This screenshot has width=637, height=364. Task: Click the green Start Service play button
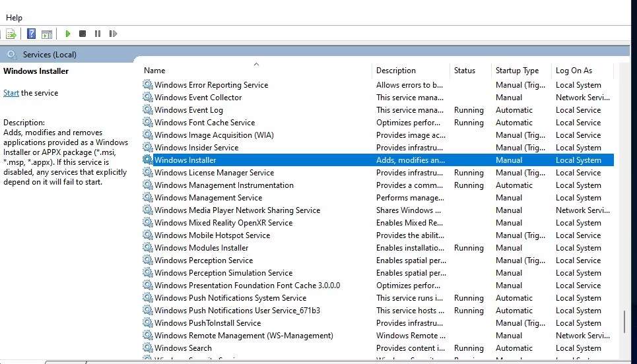tap(68, 34)
